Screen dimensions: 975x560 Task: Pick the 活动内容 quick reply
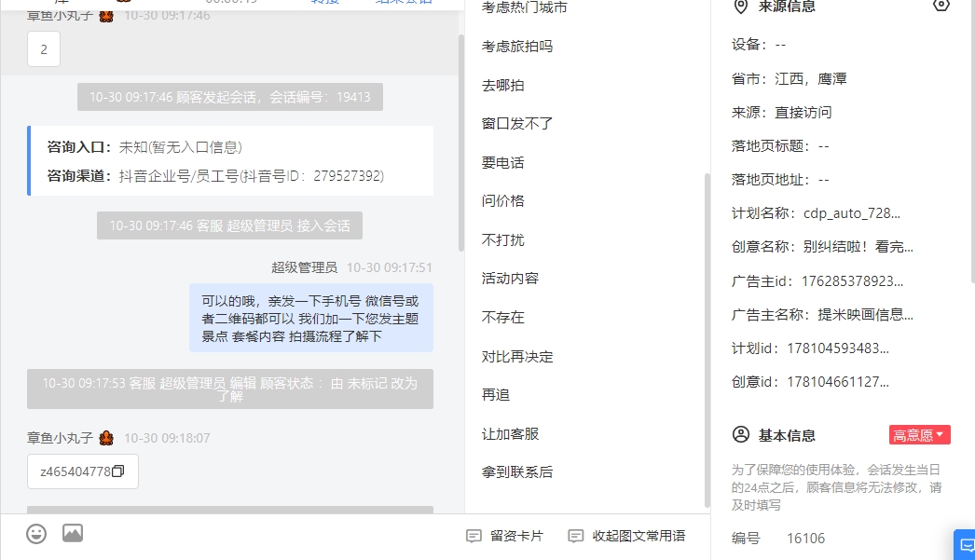[x=510, y=279]
